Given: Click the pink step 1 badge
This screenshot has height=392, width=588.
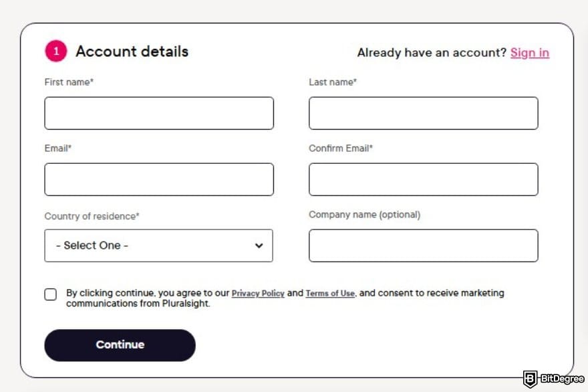Looking at the screenshot, I should (56, 51).
